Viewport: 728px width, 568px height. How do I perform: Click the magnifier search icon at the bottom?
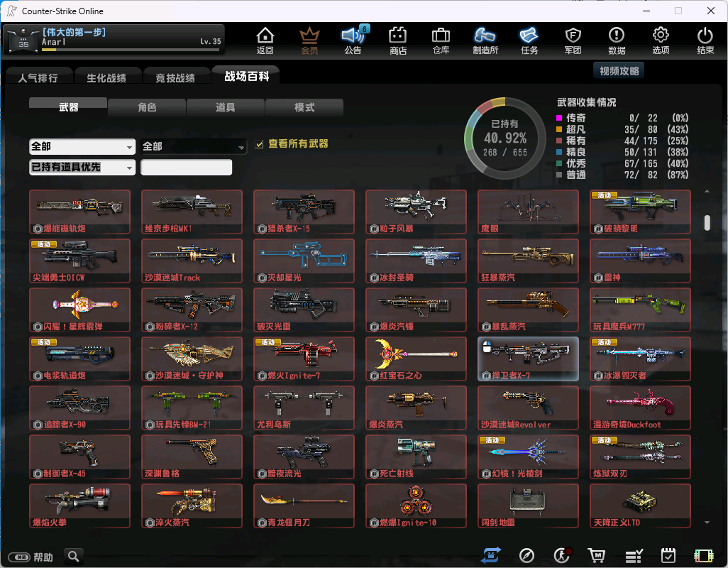point(73,556)
